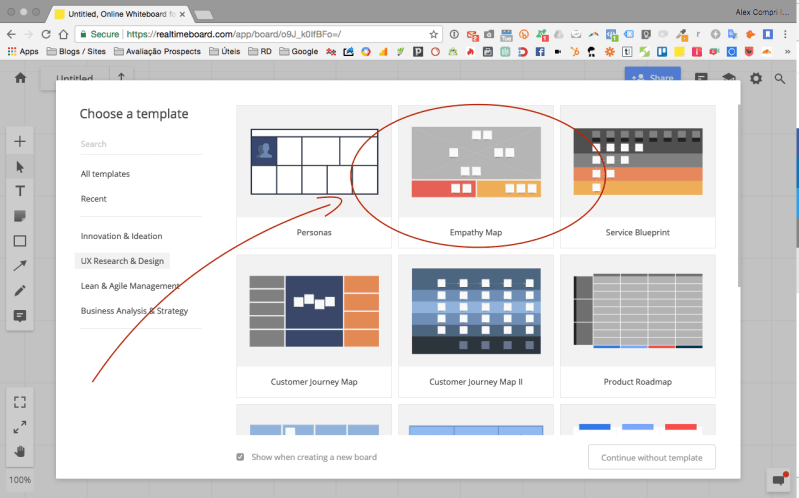Click the 100% zoom level indicator
The height and width of the screenshot is (498, 799).
[20, 480]
